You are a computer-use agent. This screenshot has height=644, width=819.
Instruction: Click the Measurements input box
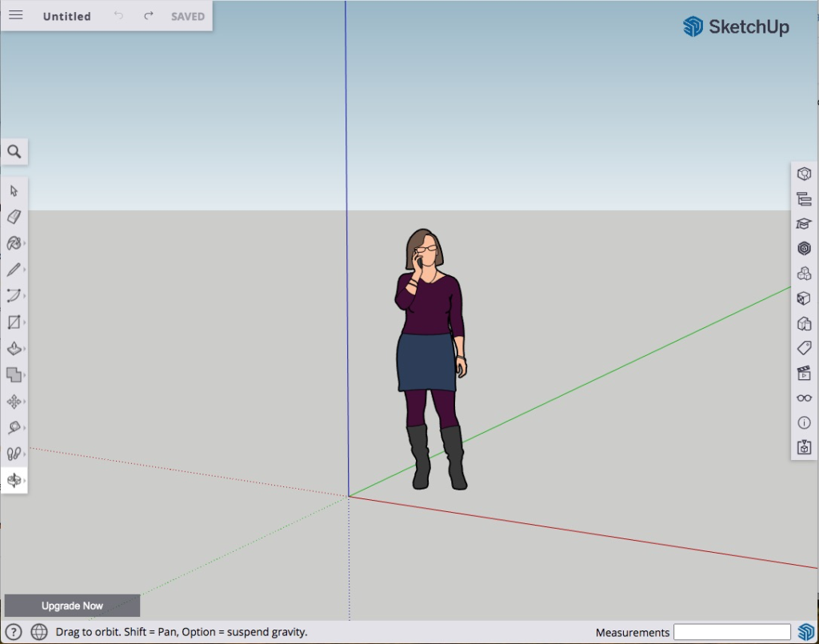732,632
